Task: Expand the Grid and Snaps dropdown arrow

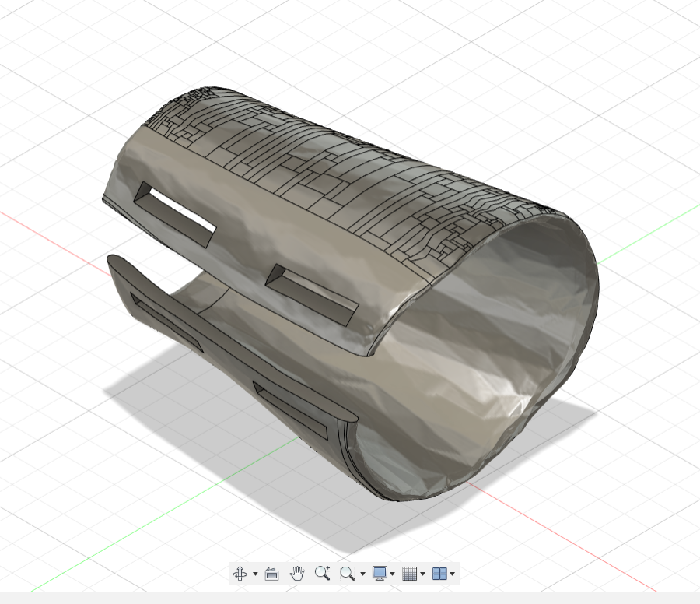Action: tap(422, 574)
